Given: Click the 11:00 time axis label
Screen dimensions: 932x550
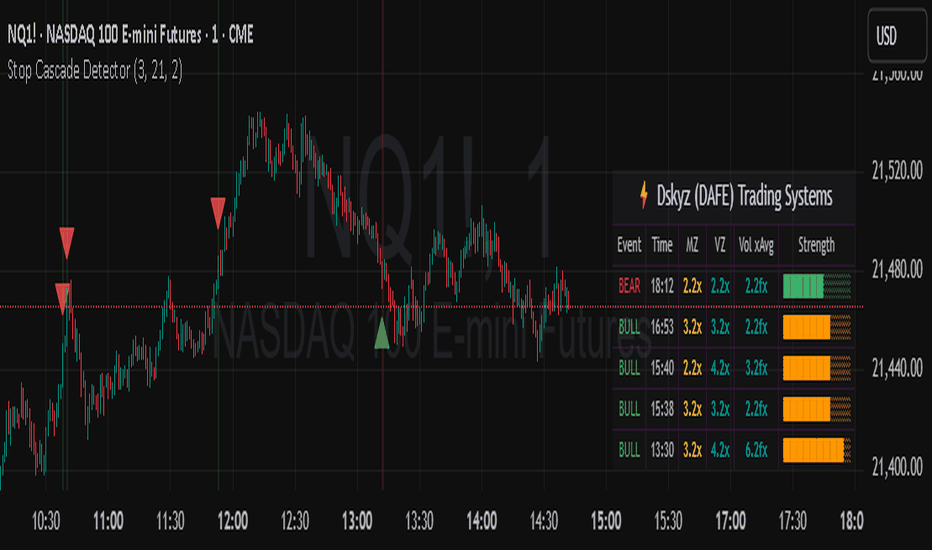Looking at the screenshot, I should tap(108, 521).
